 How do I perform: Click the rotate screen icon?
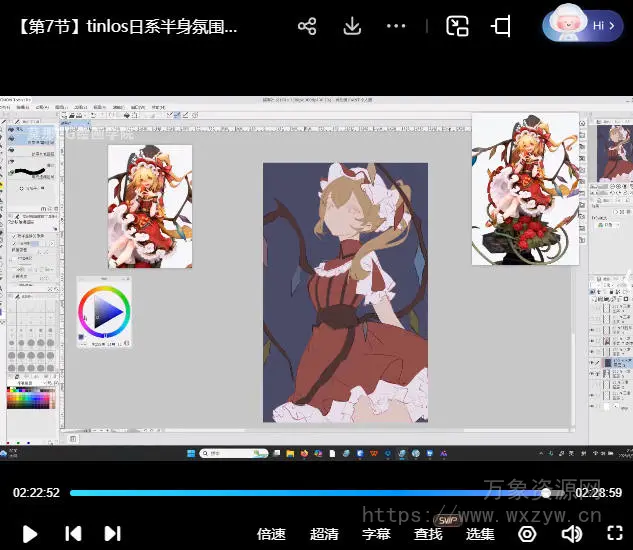pyautogui.click(x=502, y=26)
